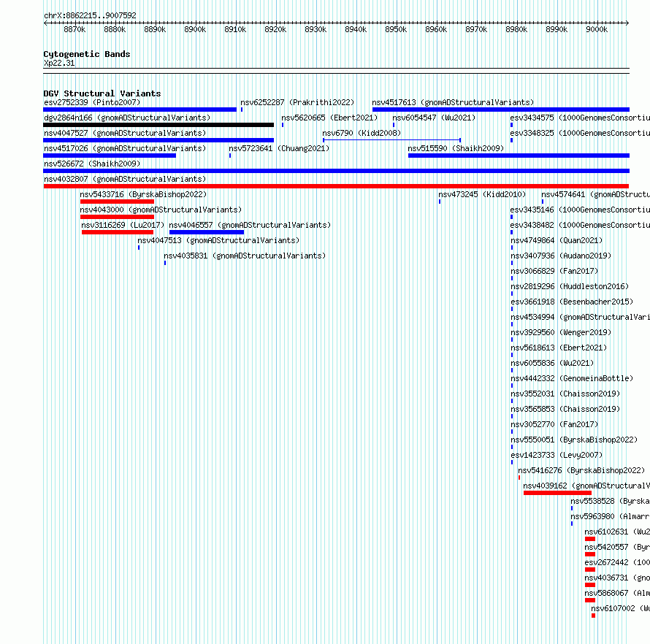Click the nsv4043000 gnomAD variant label
The height and width of the screenshot is (644, 650).
point(161,210)
